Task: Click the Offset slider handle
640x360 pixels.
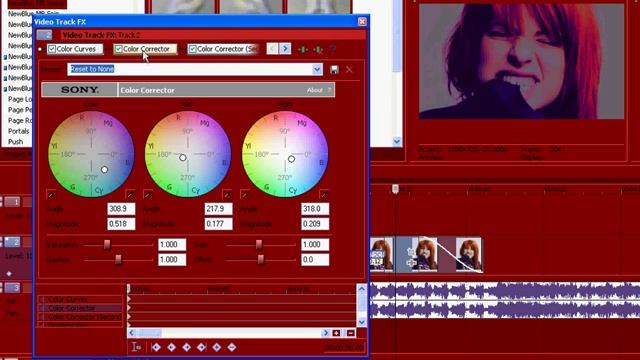Action: point(261,260)
